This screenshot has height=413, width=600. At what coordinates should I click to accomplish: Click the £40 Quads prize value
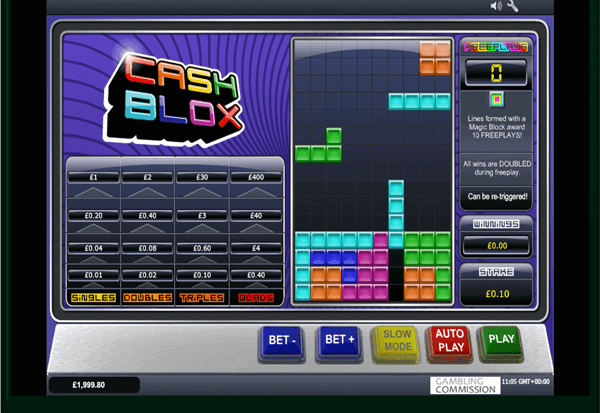(256, 215)
